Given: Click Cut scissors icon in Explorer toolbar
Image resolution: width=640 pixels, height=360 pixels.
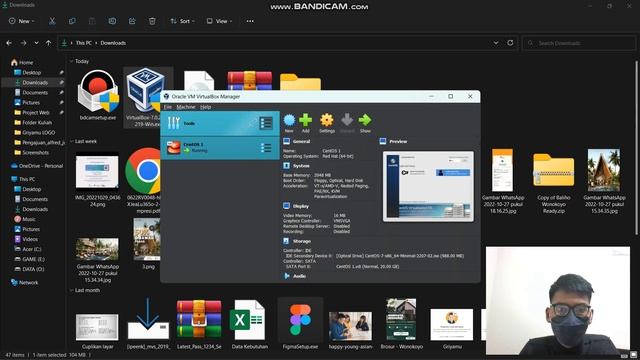Looking at the screenshot, I should click(52, 21).
